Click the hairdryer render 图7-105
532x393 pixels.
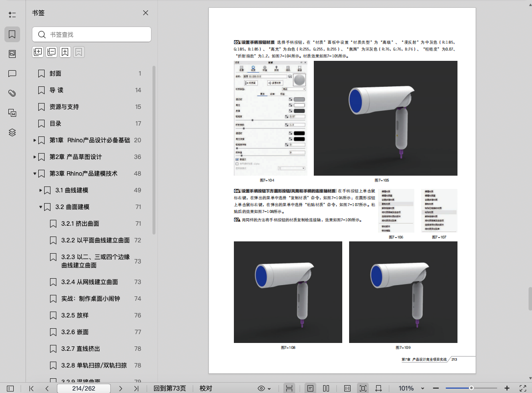pyautogui.click(x=385, y=118)
